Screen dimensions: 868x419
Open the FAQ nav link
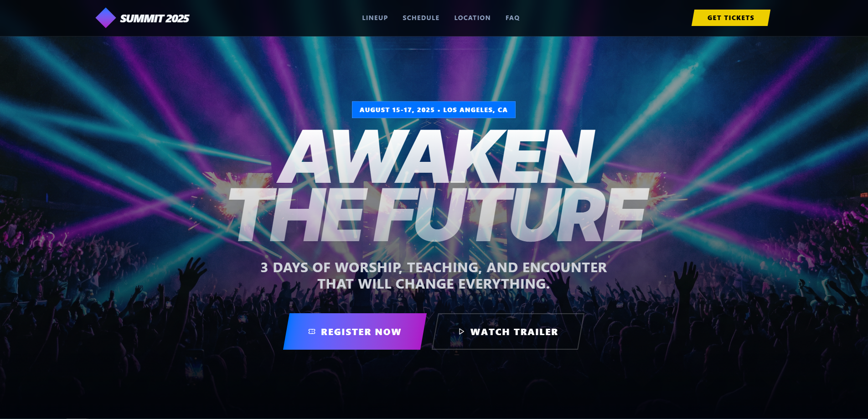[512, 18]
